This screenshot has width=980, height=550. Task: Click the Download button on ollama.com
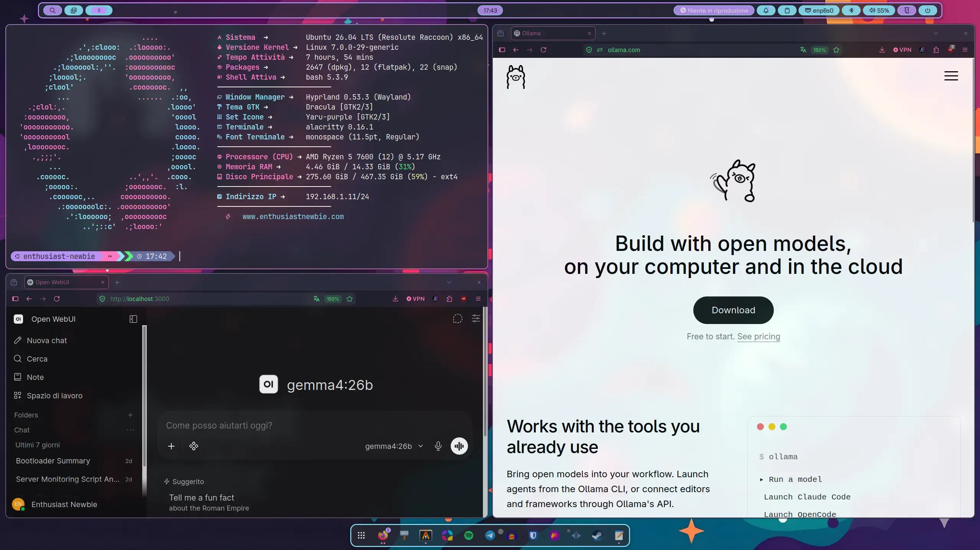click(733, 310)
